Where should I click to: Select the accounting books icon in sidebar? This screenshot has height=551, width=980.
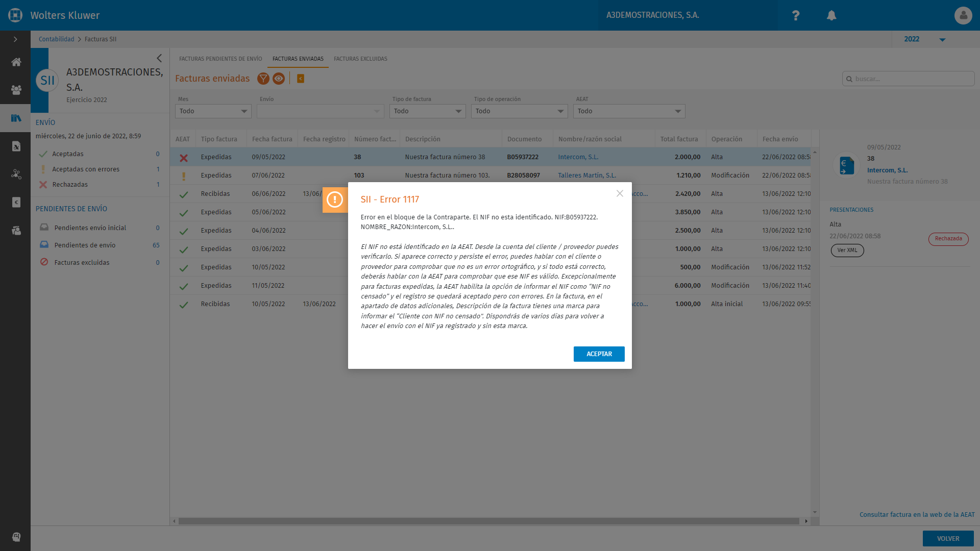[x=16, y=118]
